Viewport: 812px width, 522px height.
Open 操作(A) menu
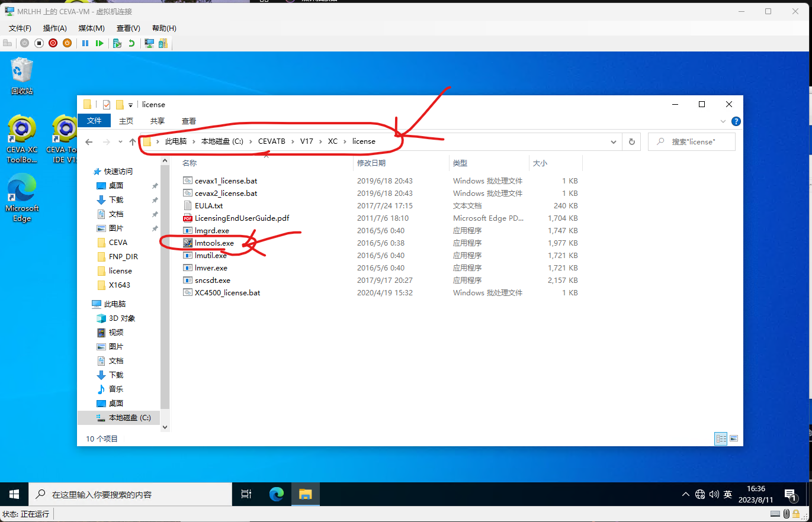55,28
